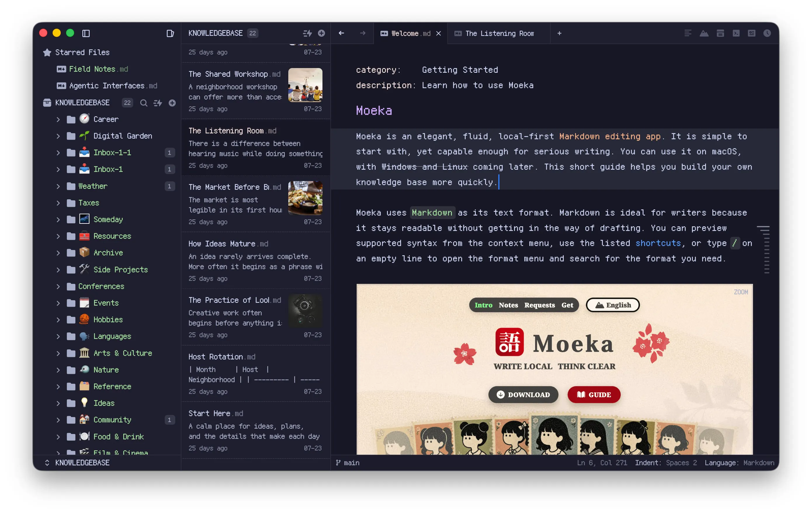Expand the Weather folder
Viewport: 812px width, 514px height.
click(x=58, y=186)
